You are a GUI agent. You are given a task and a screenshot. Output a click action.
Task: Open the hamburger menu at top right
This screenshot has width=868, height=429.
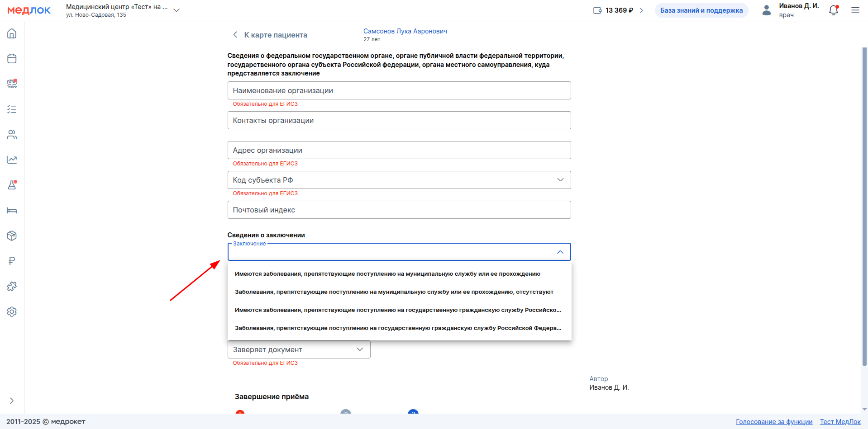tap(855, 10)
